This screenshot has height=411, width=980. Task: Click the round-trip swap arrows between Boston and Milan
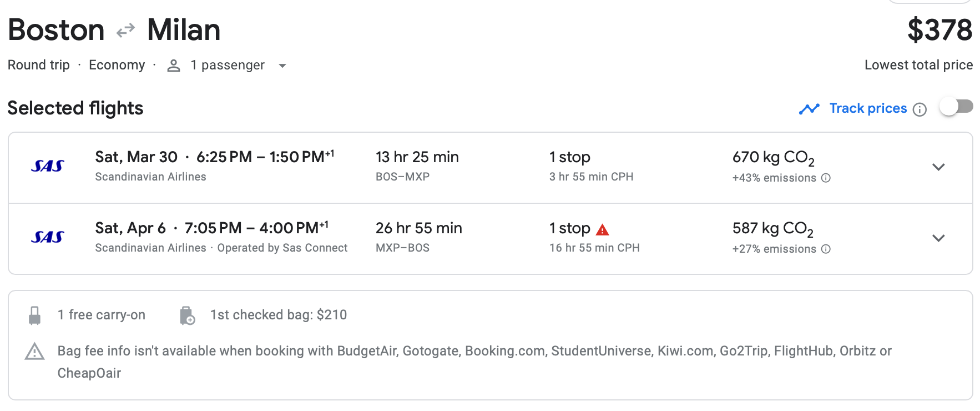tap(126, 30)
